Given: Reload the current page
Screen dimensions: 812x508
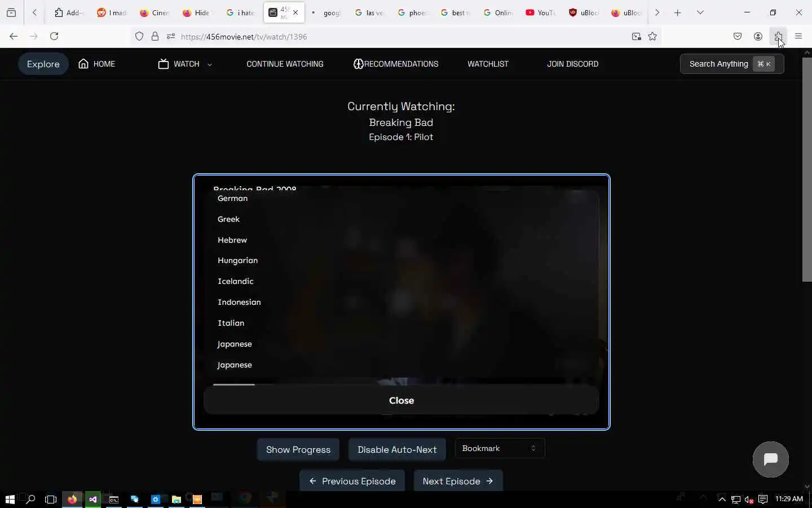Looking at the screenshot, I should coord(54,36).
